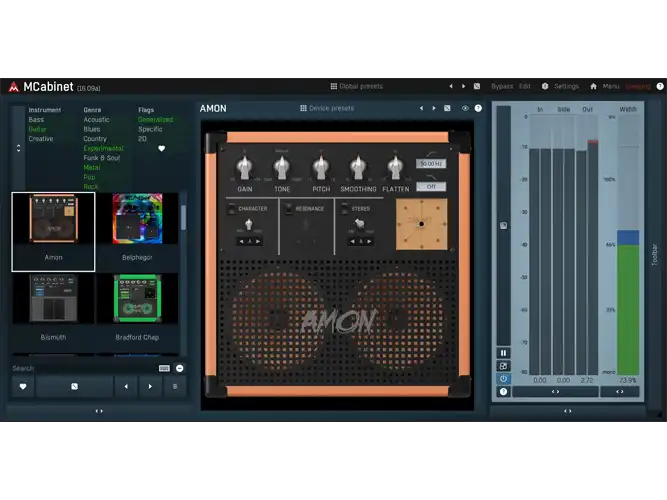The height and width of the screenshot is (500, 667).
Task: Open the Menu item
Action: (x=611, y=86)
